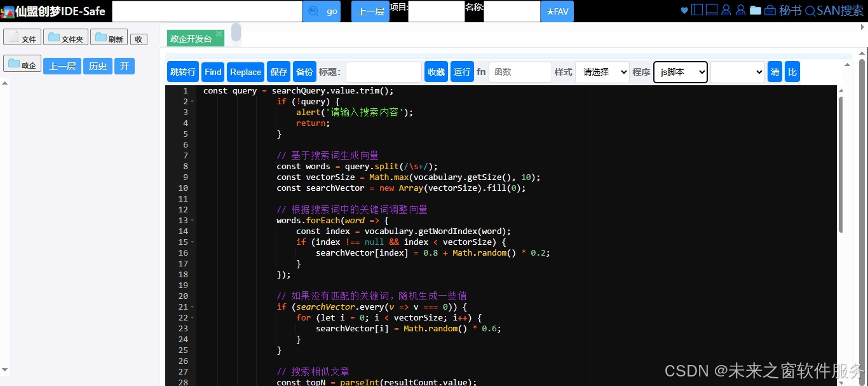The image size is (868, 386).
Task: Click the Find button
Action: click(213, 72)
